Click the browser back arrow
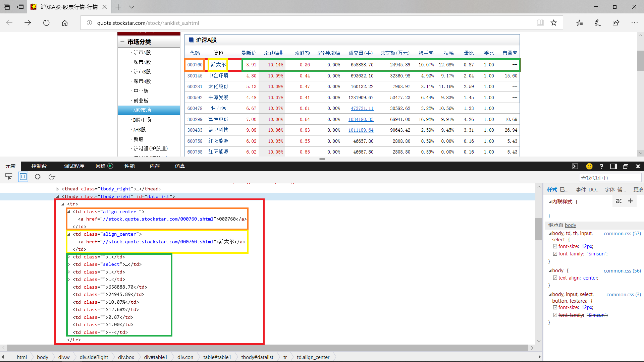Screen dimensions: 644x362 point(9,23)
